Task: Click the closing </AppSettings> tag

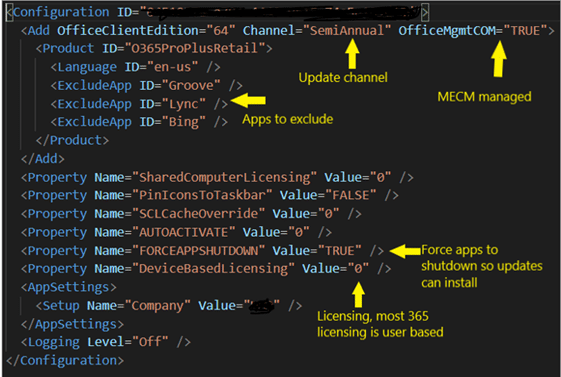Action: click(x=72, y=324)
